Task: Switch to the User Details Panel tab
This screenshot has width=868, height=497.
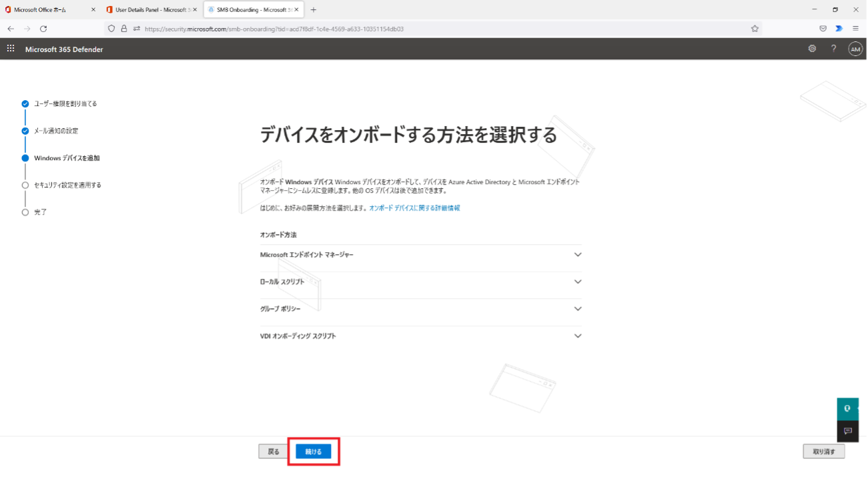Action: (151, 10)
